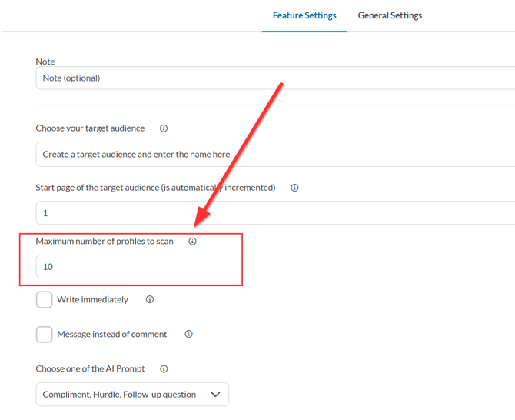Click info icon beside AI Prompt label

(164, 369)
